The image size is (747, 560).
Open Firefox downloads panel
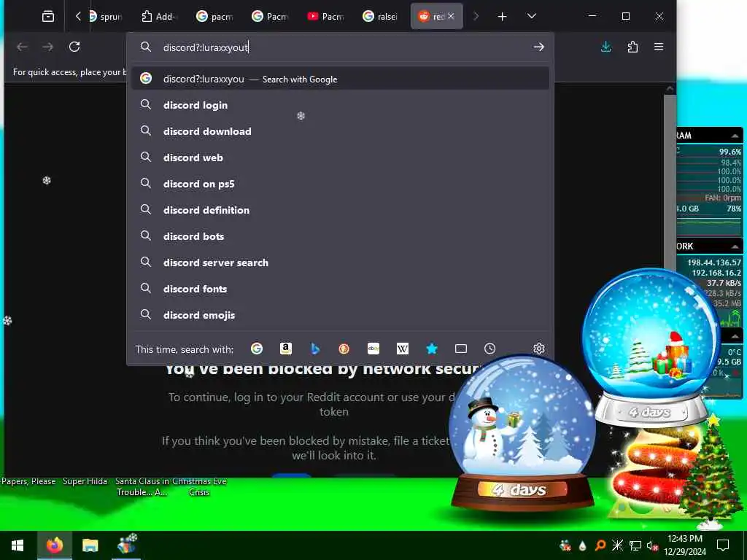606,47
